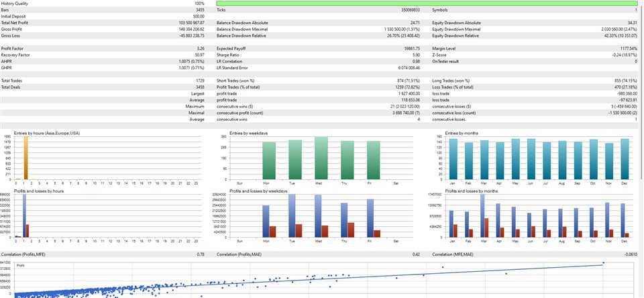Click the March blue bar in Profits by months
Viewport: 644px width, 298px height.
(482, 215)
